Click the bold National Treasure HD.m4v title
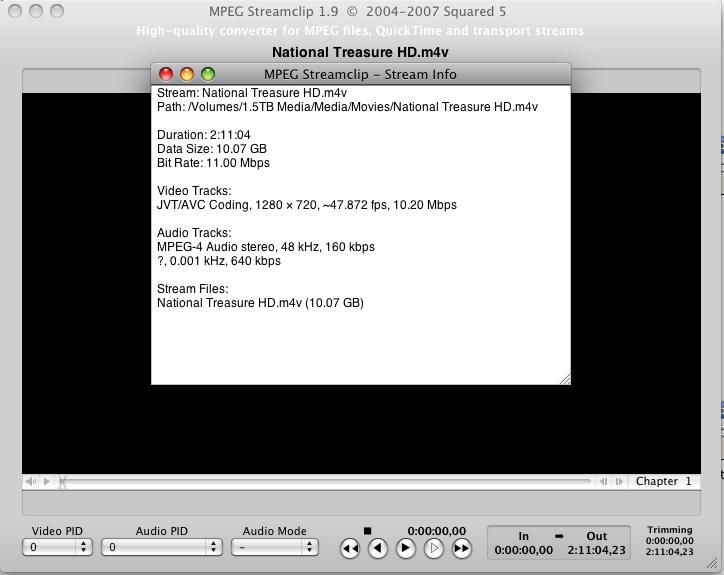This screenshot has height=575, width=724. pos(360,52)
